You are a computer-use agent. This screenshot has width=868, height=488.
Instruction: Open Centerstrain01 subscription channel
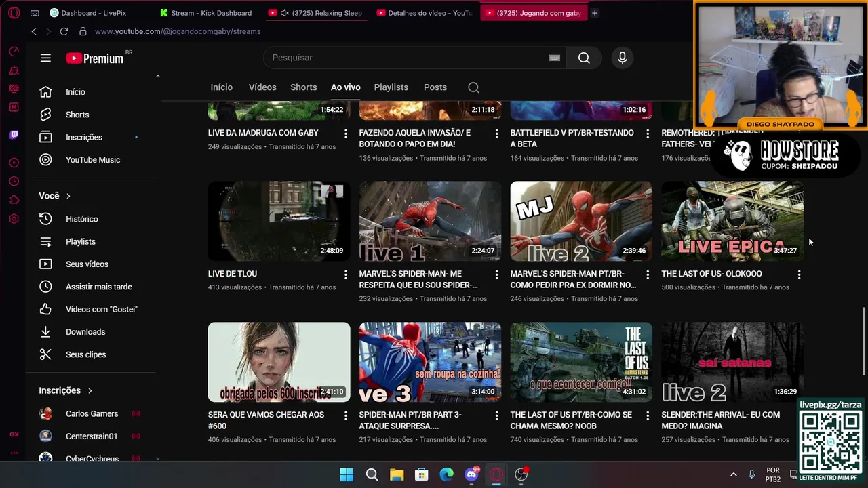click(90, 436)
